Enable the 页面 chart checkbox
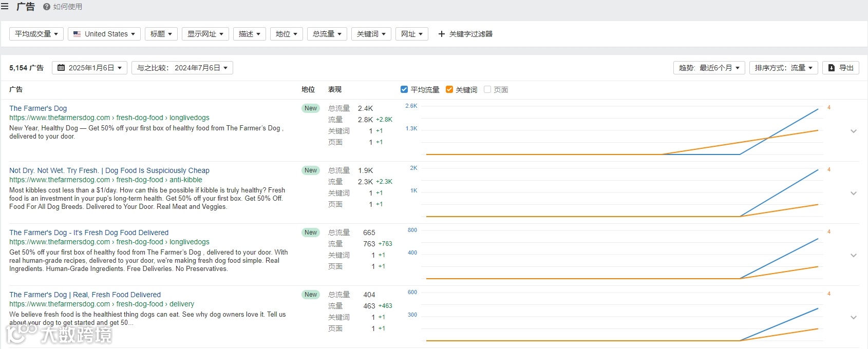This screenshot has width=868, height=349. 487,89
